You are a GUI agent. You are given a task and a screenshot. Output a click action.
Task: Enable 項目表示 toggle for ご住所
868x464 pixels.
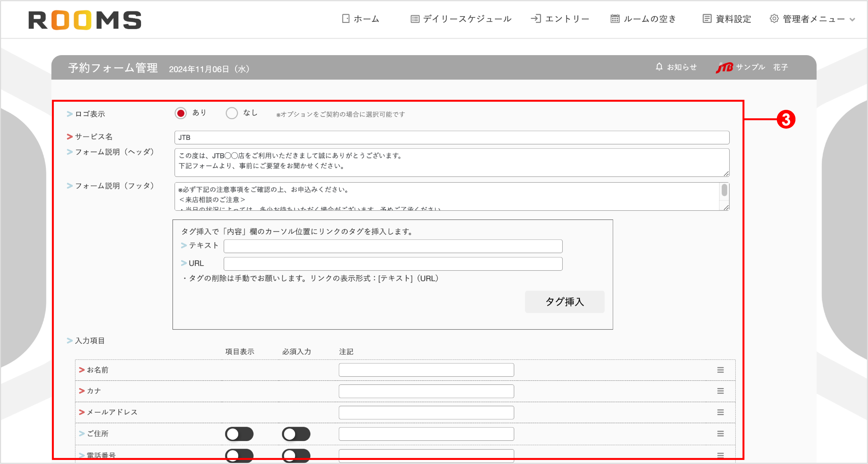click(x=239, y=434)
